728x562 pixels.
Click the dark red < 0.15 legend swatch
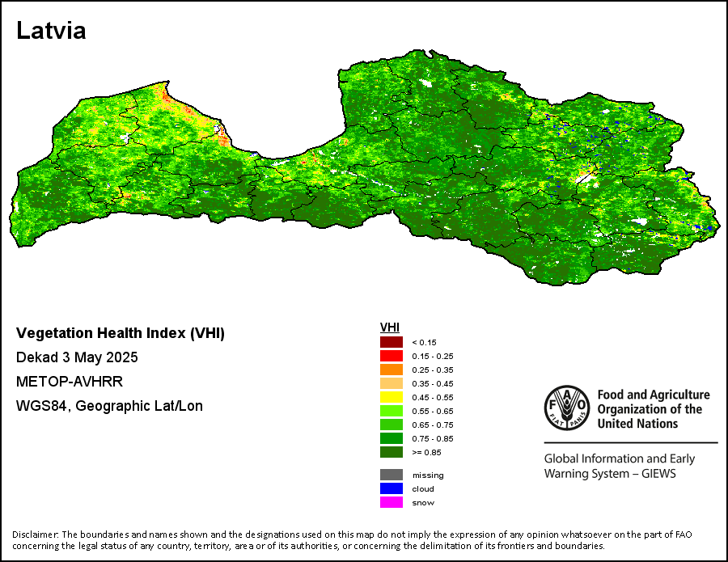(392, 343)
